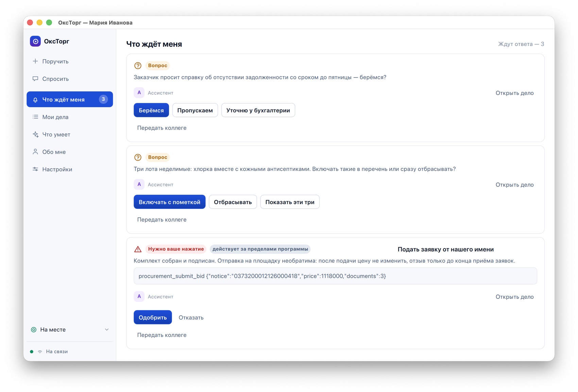Reject the bid with Отказать

pyautogui.click(x=191, y=318)
